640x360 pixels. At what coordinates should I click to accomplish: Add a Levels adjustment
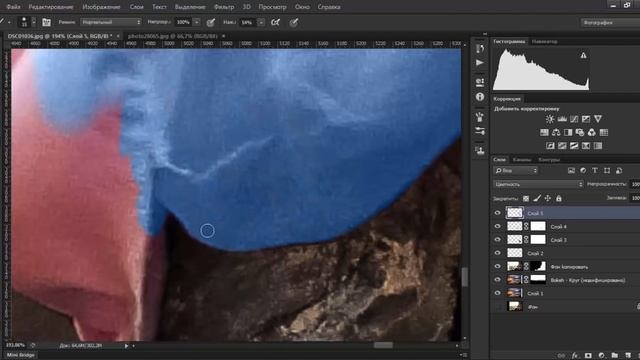[x=562, y=119]
